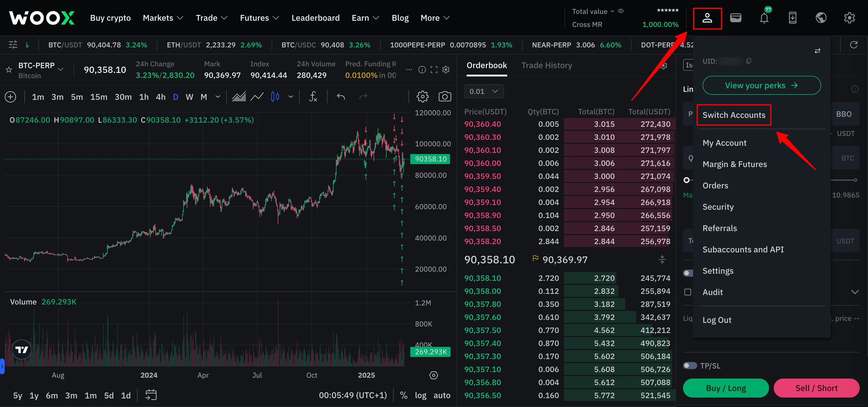Open Margin & Futures menu item
Image resolution: width=868 pixels, height=407 pixels.
click(735, 164)
